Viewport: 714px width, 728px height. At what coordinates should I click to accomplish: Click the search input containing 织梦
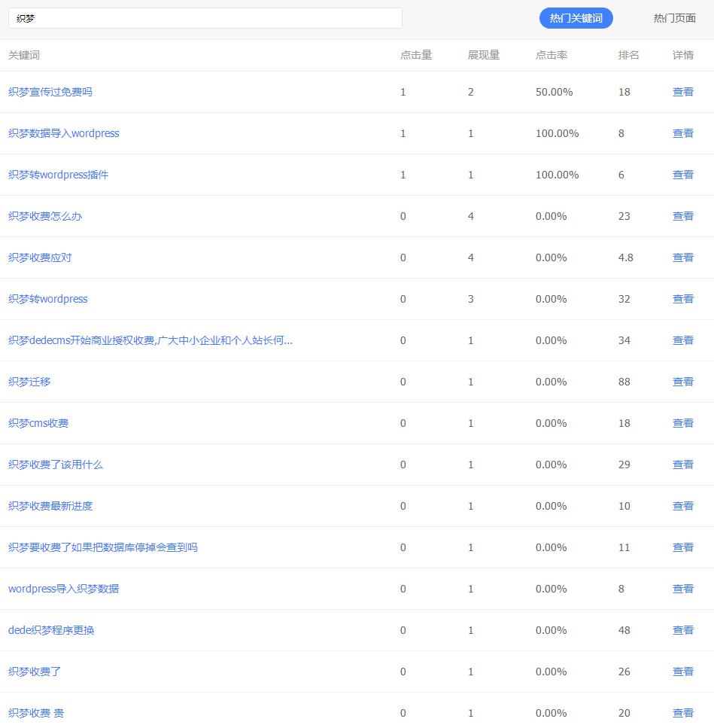pyautogui.click(x=205, y=18)
